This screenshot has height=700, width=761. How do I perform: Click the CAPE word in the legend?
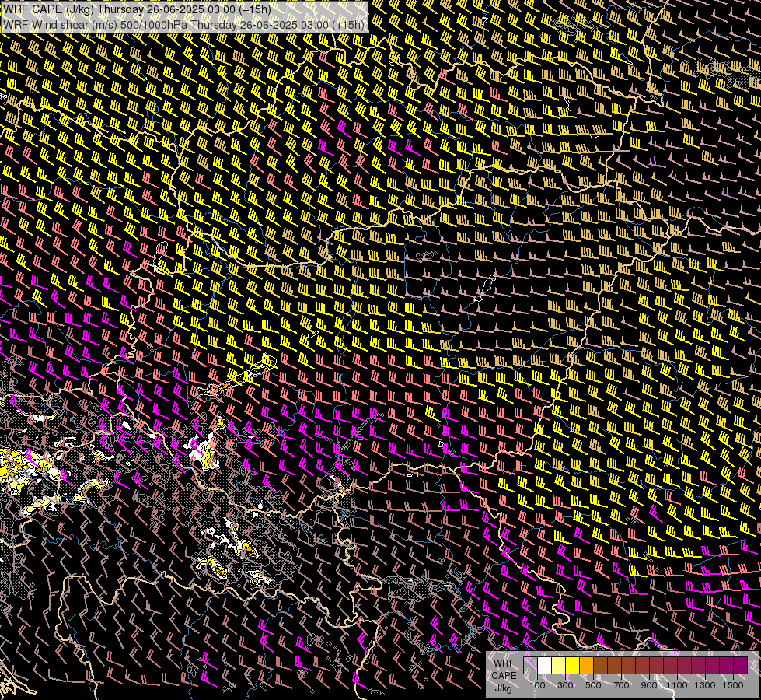[x=504, y=676]
